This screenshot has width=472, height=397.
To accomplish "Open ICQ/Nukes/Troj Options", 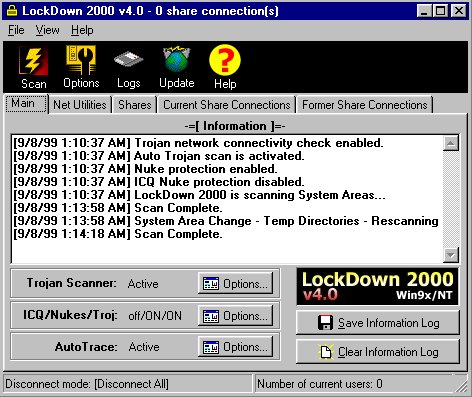I will [x=235, y=316].
